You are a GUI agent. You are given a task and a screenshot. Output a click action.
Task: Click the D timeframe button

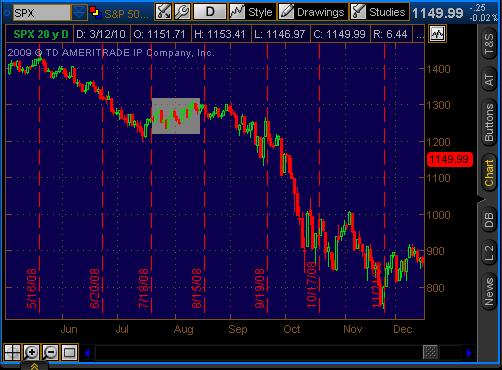(x=210, y=12)
